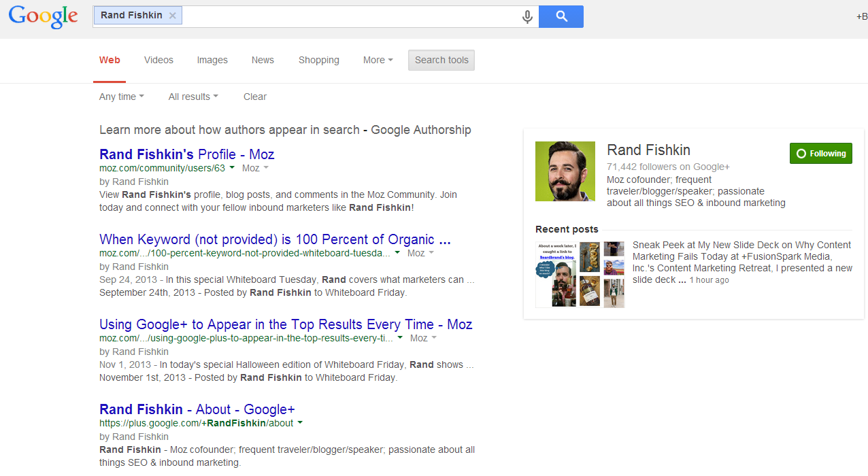The image size is (868, 476).
Task: Open Rand Fishkin - About - Google+ result
Action: (197, 409)
